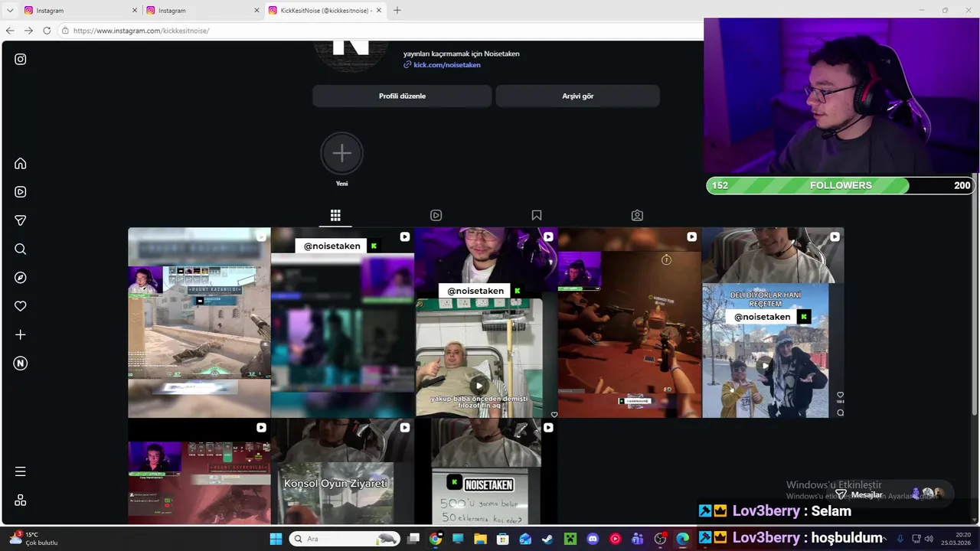The image size is (980, 551).
Task: Click the Create plus icon in sidebar
Action: click(x=21, y=334)
